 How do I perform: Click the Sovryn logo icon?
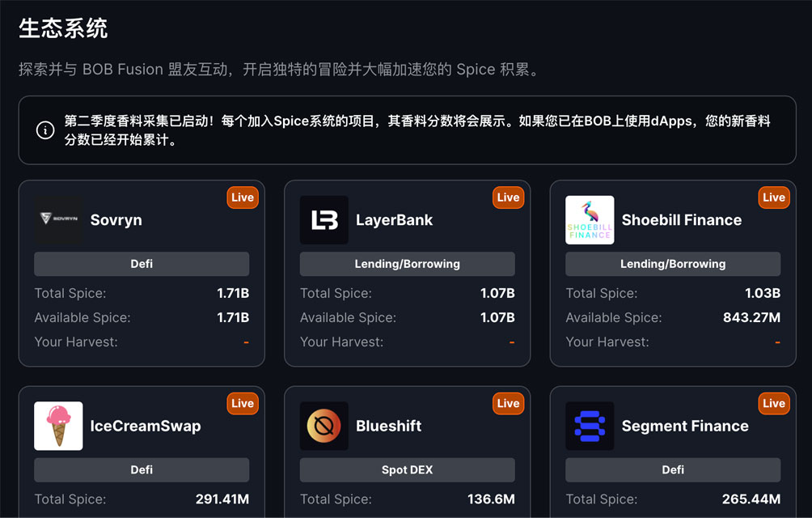[58, 219]
